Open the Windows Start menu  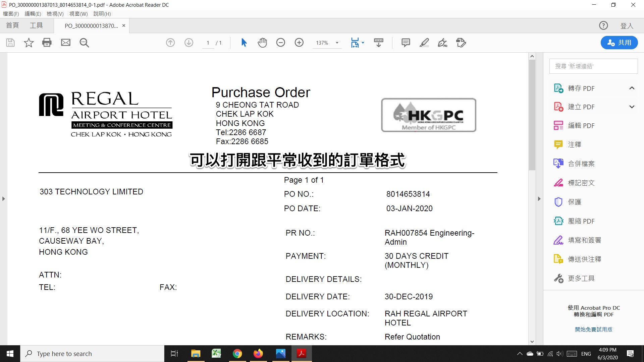pyautogui.click(x=10, y=354)
